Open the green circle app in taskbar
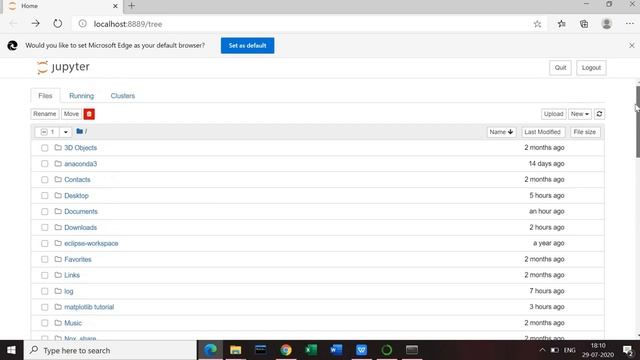This screenshot has height=360, width=640. pos(387,350)
